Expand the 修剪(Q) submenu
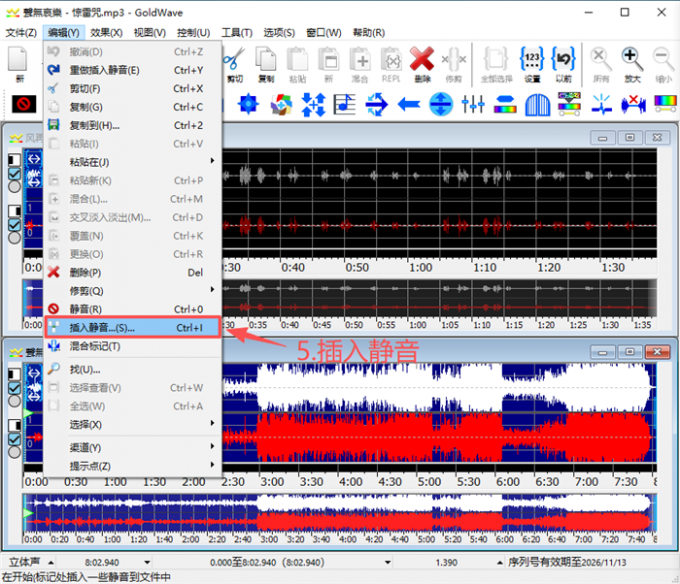The width and height of the screenshot is (680, 584). (x=133, y=290)
